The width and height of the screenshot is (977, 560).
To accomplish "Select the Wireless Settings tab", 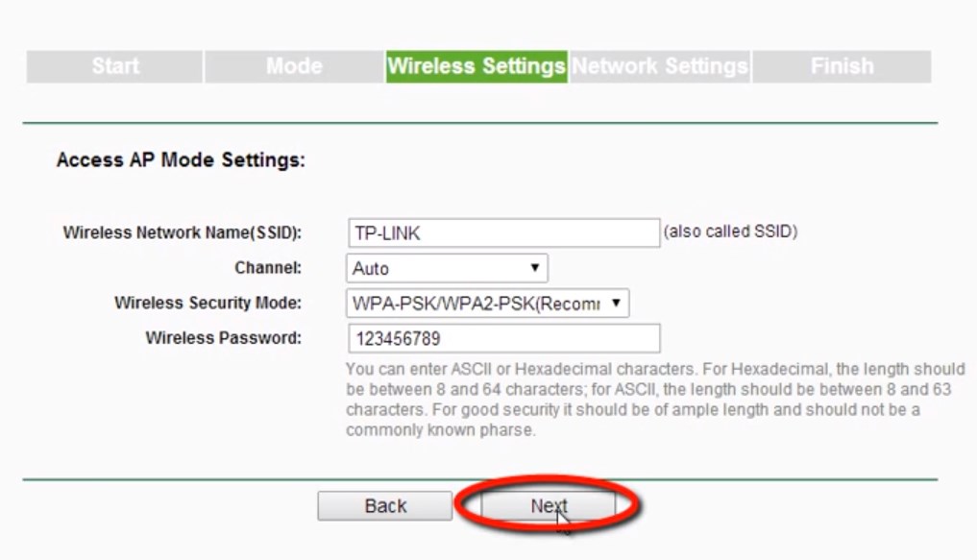I will click(x=476, y=66).
